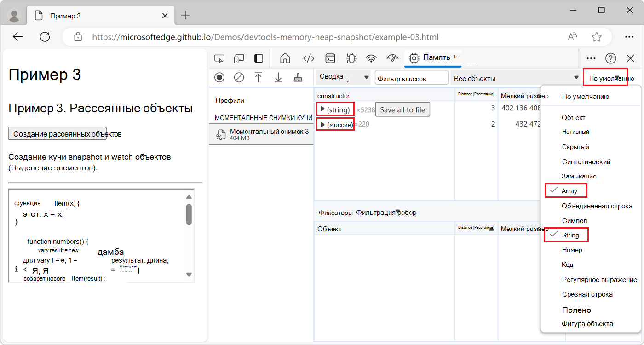Screen dimensions: 644x345
Task: Open the Сводка view dropdown
Action: tap(343, 77)
